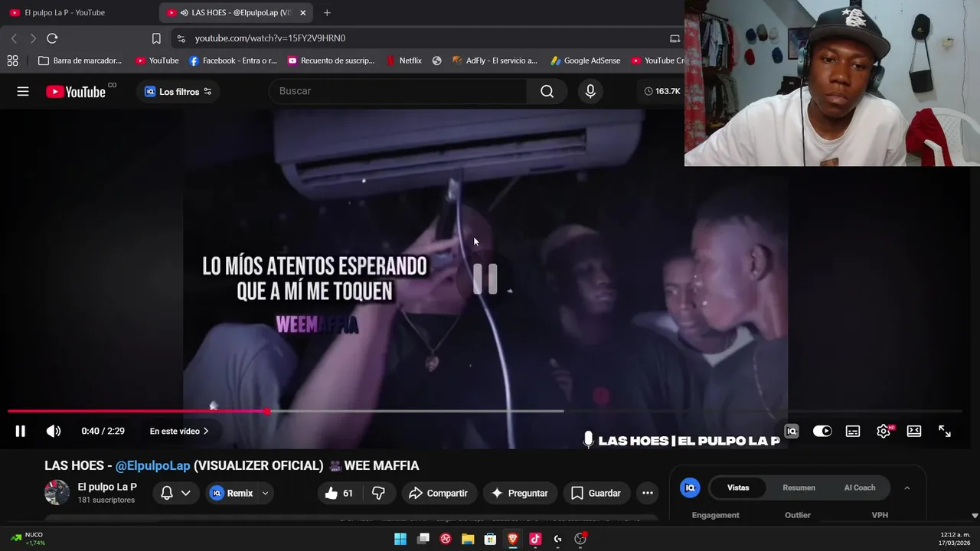Open El pulpo La P channel avatar
980x551 pixels.
57,493
